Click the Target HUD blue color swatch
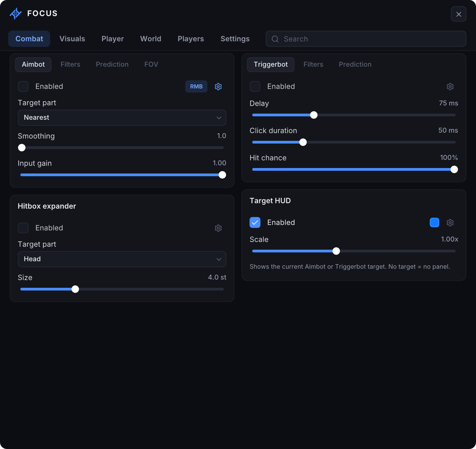 (434, 223)
